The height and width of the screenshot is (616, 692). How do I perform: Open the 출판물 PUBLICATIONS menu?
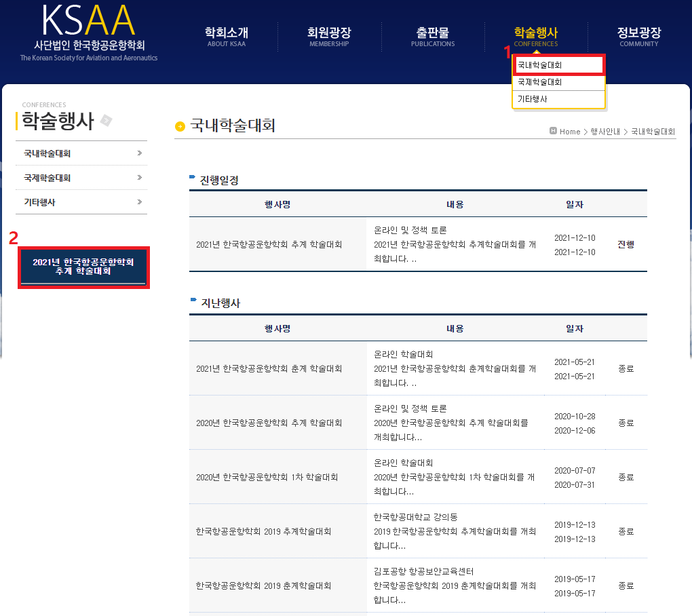[433, 37]
